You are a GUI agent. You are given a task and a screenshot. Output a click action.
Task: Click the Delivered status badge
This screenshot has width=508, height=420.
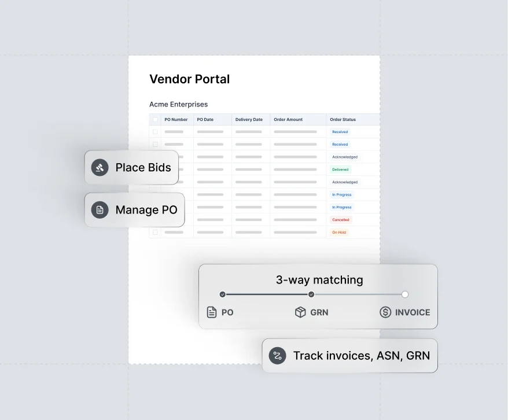340,170
